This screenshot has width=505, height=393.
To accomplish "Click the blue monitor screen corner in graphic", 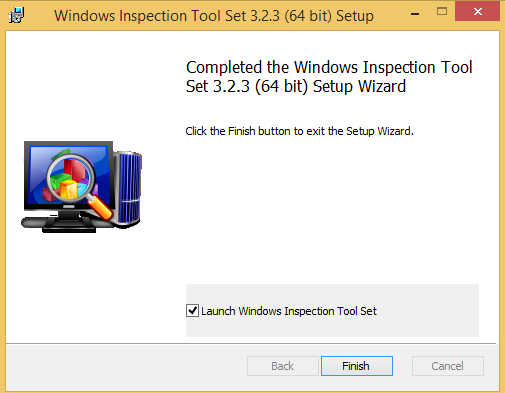I will [37, 153].
